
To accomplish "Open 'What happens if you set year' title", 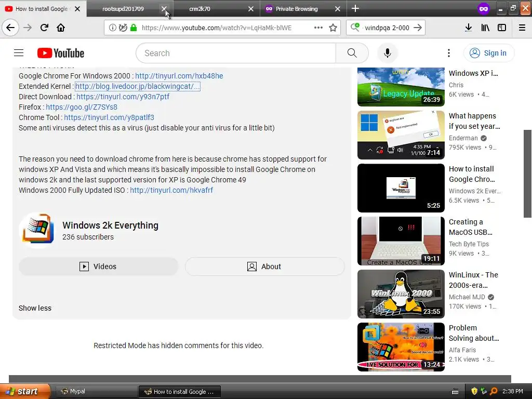I will point(474,121).
